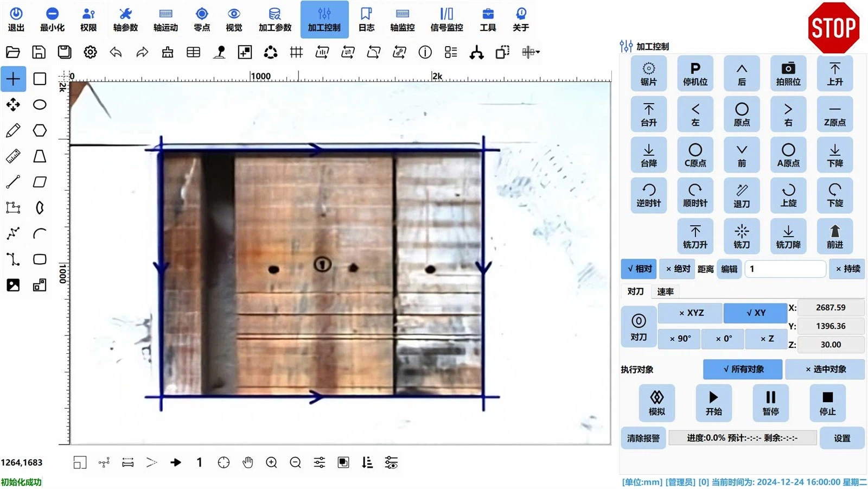The image size is (868, 489).
Task: Select the pencil drawing tool
Action: click(x=13, y=130)
